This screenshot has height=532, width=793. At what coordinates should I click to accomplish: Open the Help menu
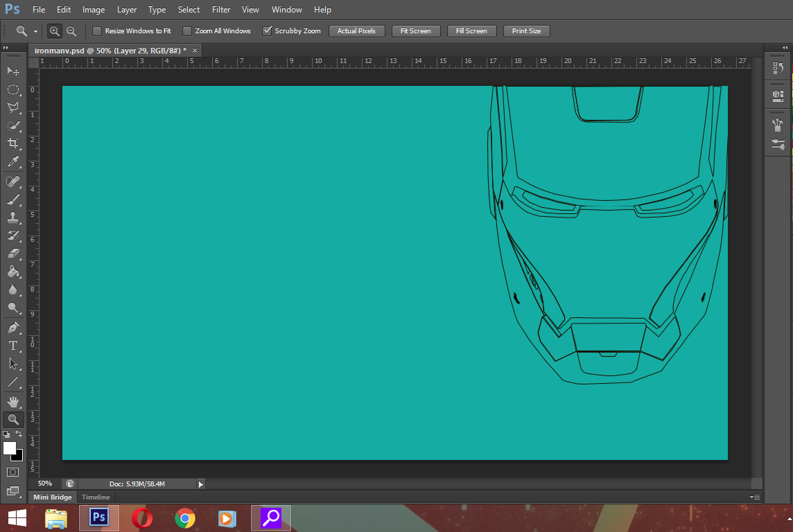tap(322, 10)
